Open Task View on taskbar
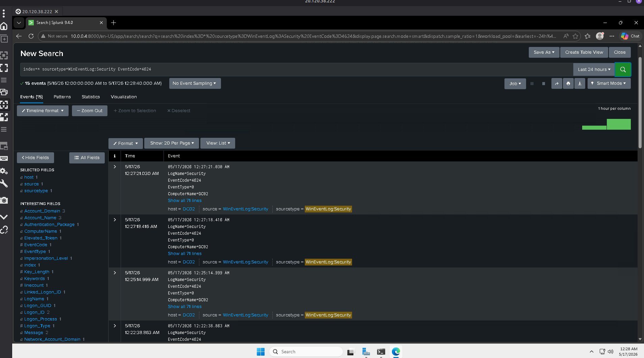644x358 pixels. (351, 352)
